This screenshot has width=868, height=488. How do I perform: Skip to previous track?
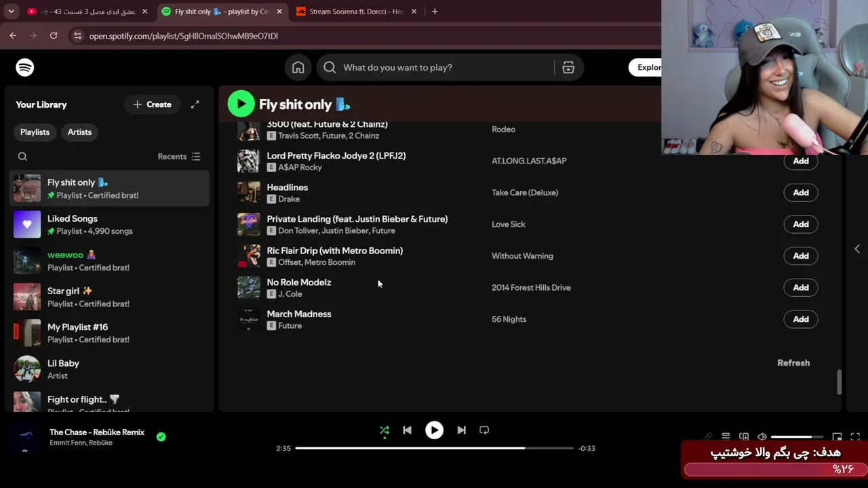(407, 430)
